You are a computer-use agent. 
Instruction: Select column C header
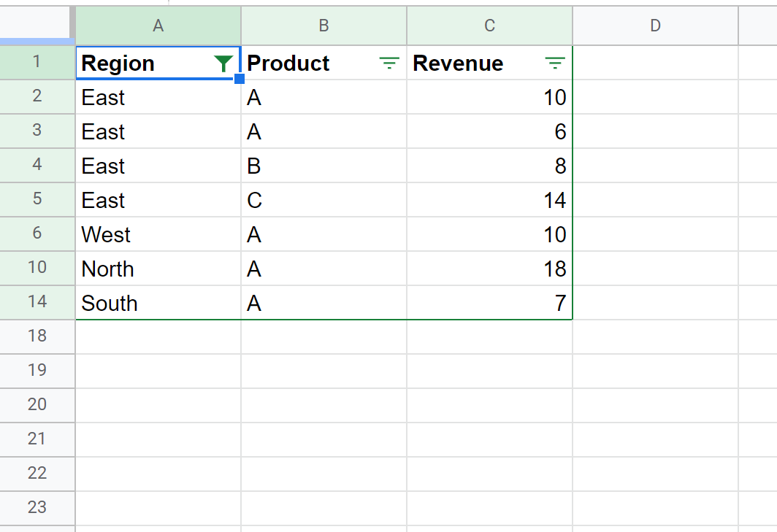click(x=489, y=26)
